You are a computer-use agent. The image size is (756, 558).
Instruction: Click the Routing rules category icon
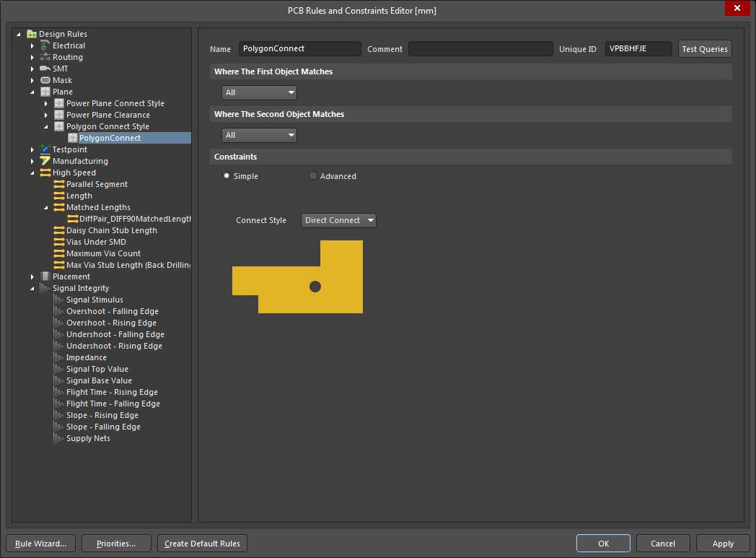(x=45, y=57)
